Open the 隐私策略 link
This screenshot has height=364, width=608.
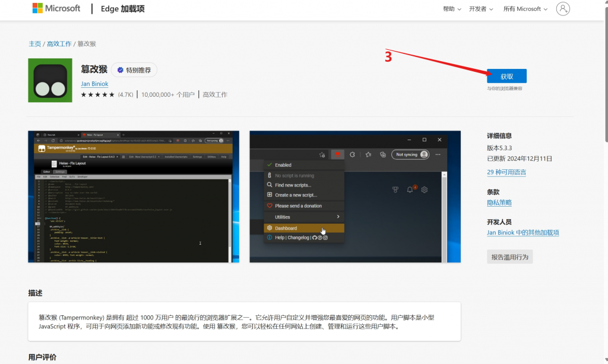click(x=499, y=202)
